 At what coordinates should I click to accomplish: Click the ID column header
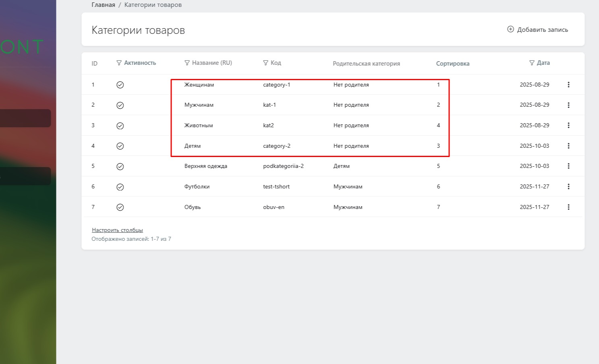[94, 64]
